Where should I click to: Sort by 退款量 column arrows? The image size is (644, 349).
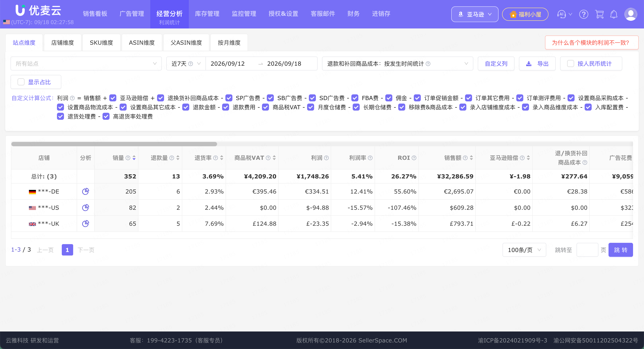point(178,158)
